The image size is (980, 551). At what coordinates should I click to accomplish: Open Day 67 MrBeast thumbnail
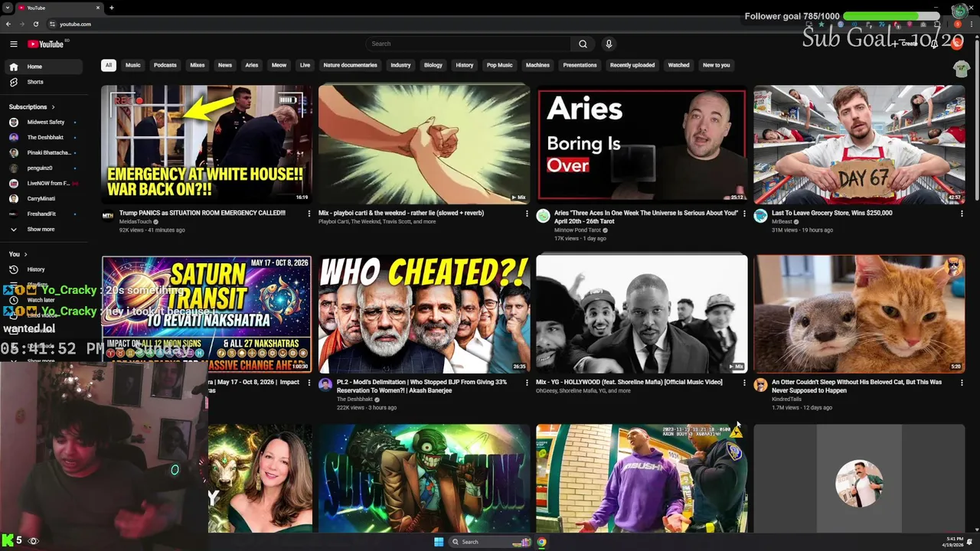point(859,145)
